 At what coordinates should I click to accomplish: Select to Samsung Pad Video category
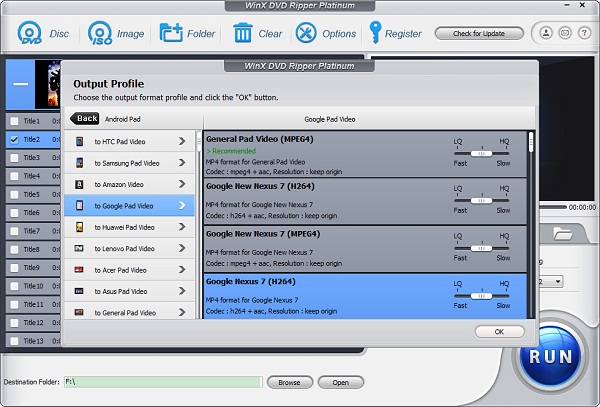pyautogui.click(x=129, y=163)
